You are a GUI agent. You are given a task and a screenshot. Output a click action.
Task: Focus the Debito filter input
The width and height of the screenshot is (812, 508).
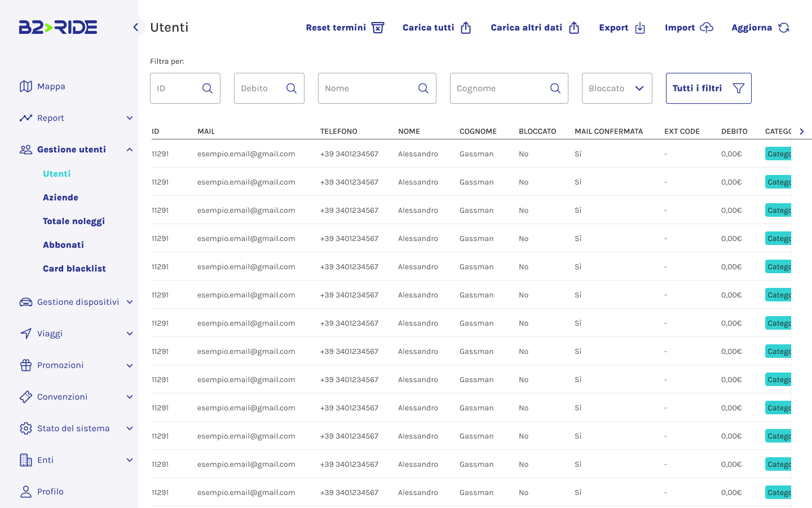(x=269, y=88)
